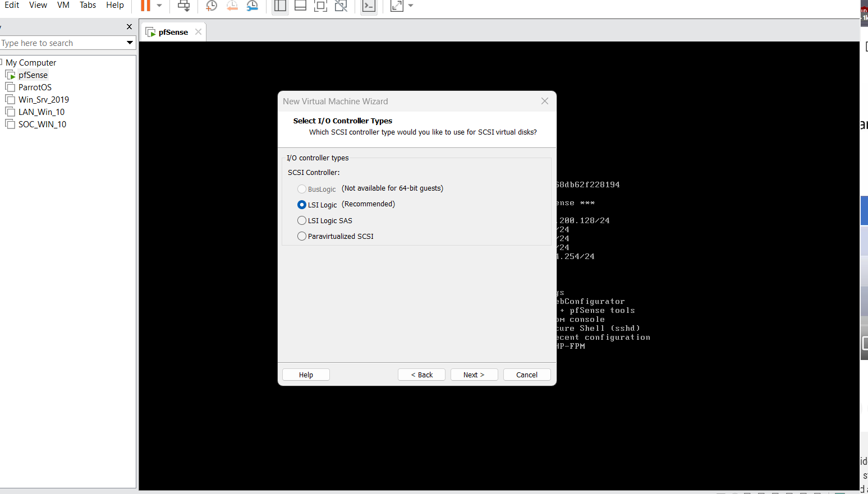Open the power options dropdown arrow

coord(159,6)
